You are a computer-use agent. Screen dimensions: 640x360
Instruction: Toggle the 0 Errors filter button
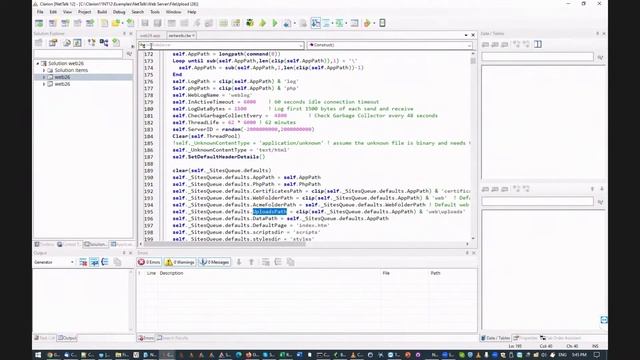click(x=149, y=262)
